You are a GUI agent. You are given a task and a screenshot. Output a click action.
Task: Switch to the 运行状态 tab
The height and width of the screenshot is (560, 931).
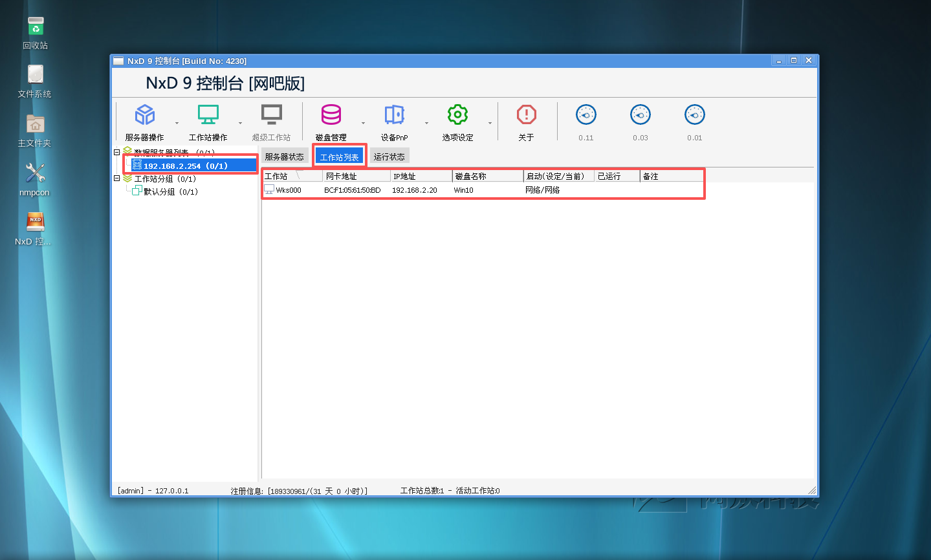pyautogui.click(x=389, y=156)
